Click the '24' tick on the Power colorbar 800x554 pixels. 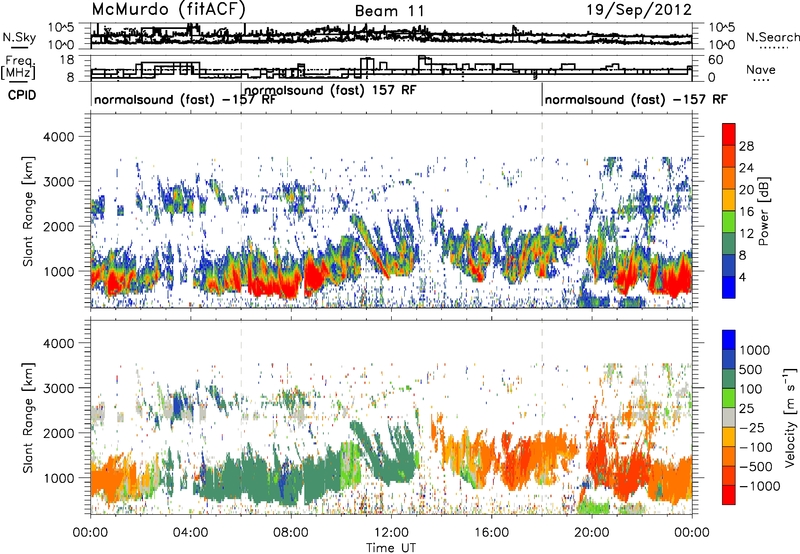pyautogui.click(x=746, y=168)
